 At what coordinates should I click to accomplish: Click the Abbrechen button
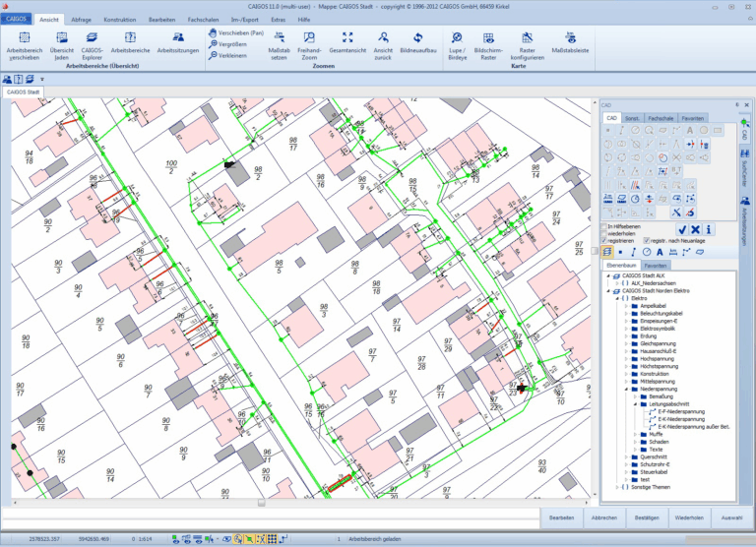[x=604, y=517]
